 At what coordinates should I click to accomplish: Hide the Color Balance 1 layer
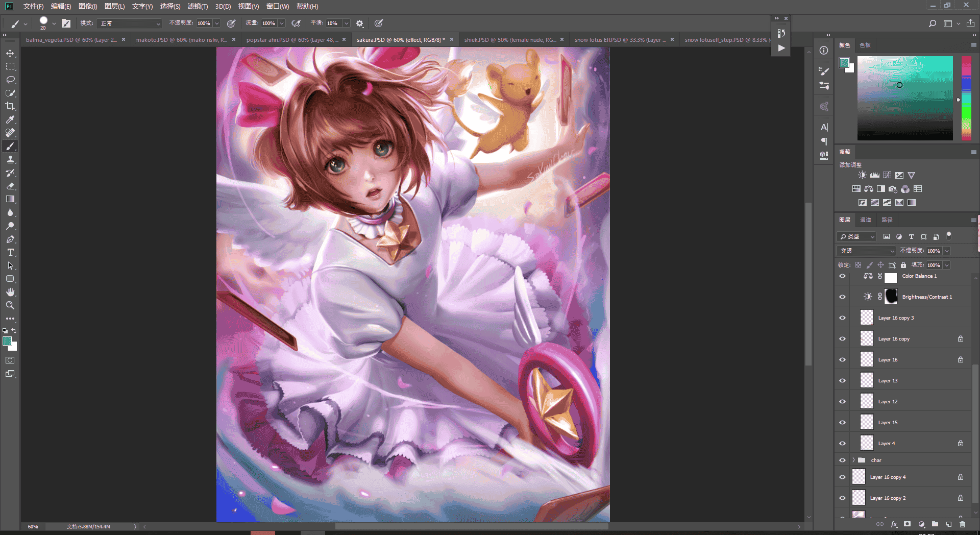tap(842, 276)
